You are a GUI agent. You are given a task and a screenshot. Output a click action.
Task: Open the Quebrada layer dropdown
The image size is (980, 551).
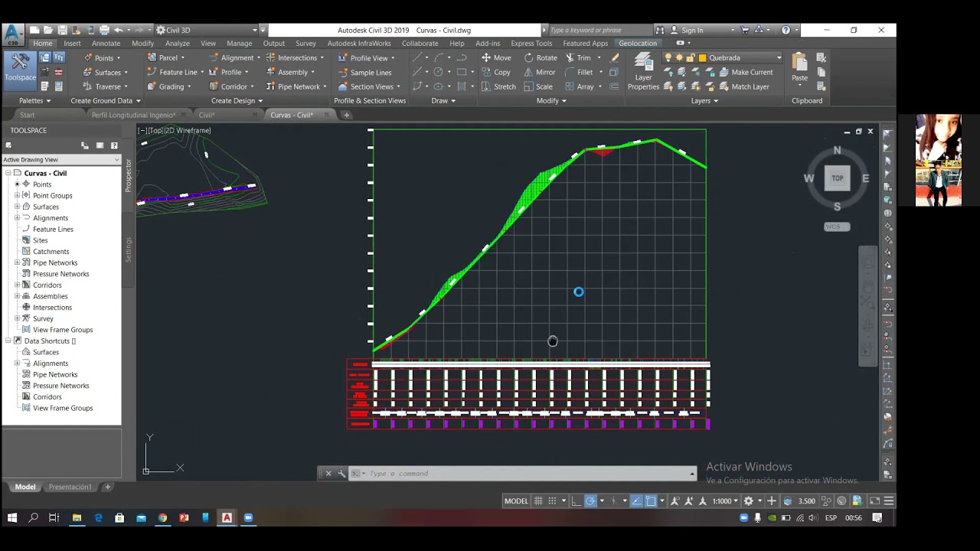pos(779,57)
